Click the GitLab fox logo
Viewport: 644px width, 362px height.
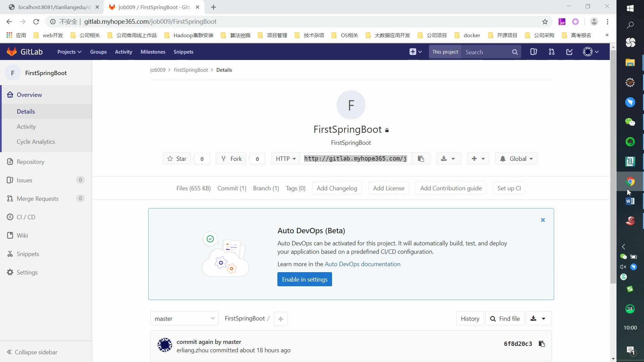(11, 51)
